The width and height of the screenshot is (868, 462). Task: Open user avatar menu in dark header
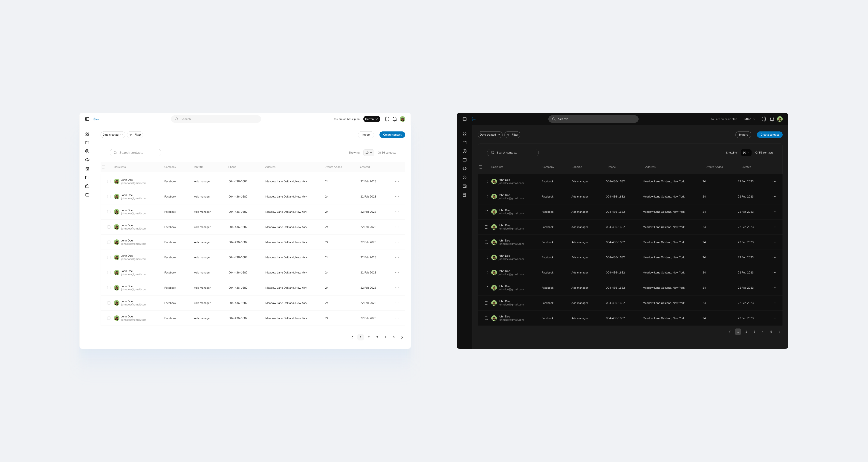tap(780, 119)
